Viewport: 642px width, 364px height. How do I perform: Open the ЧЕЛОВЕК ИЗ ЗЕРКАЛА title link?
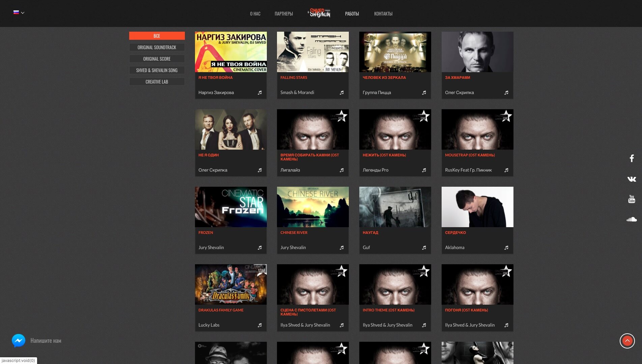(384, 78)
